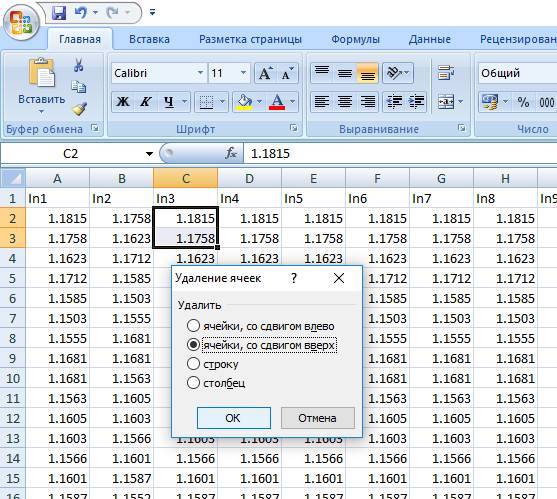This screenshot has width=557, height=499.
Task: Toggle bold formatting with Ж button
Action: coord(123,102)
